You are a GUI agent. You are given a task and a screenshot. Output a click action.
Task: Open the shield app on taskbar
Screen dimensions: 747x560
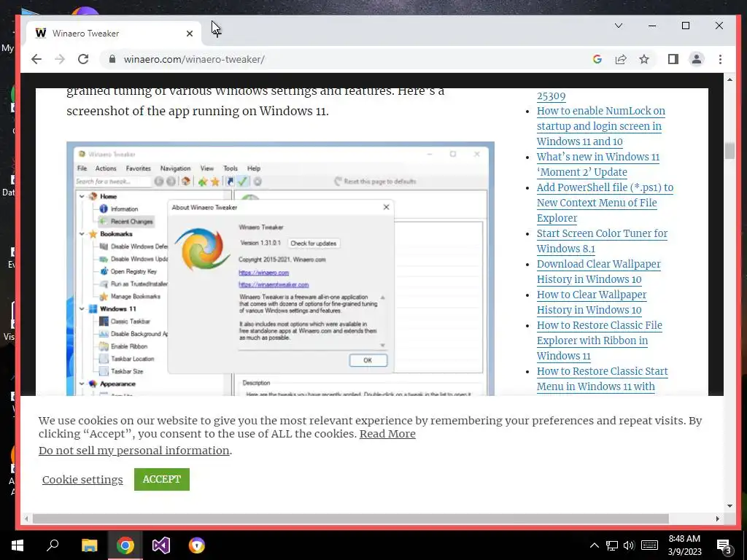click(x=197, y=545)
